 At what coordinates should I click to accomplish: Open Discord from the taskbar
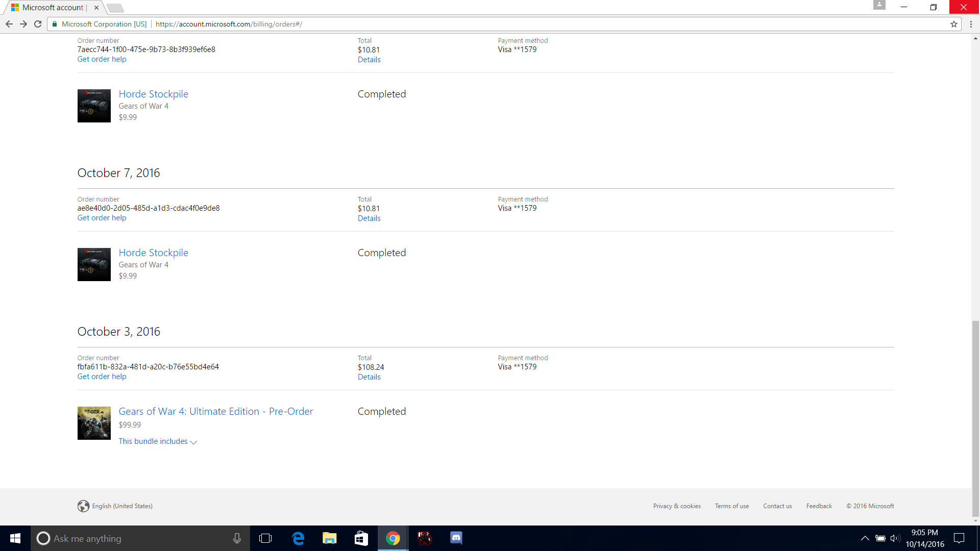pos(456,538)
